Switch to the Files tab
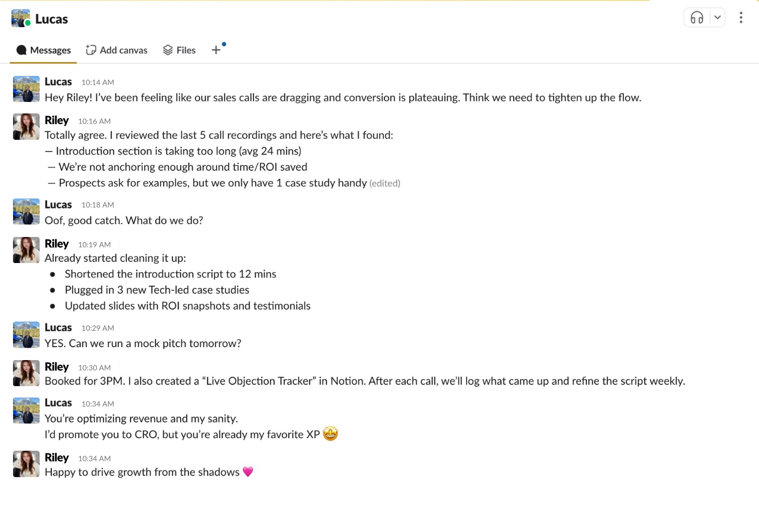This screenshot has height=532, width=759. pos(179,50)
